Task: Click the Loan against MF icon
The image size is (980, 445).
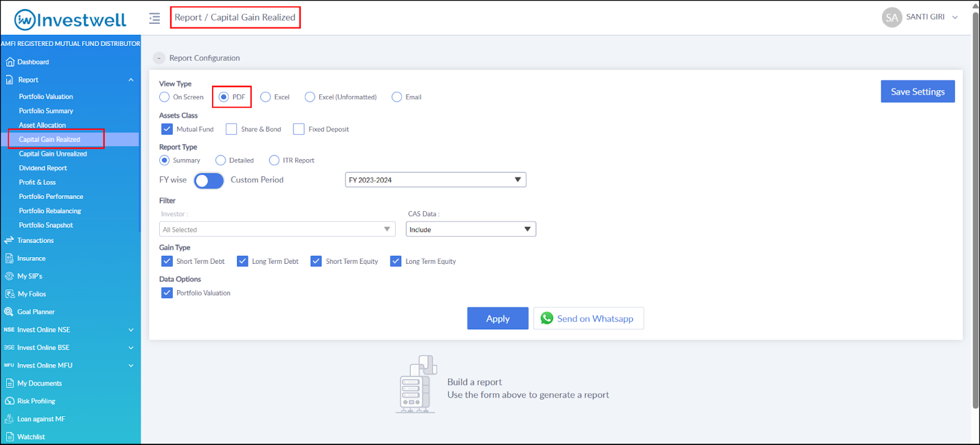Action: click(9, 419)
